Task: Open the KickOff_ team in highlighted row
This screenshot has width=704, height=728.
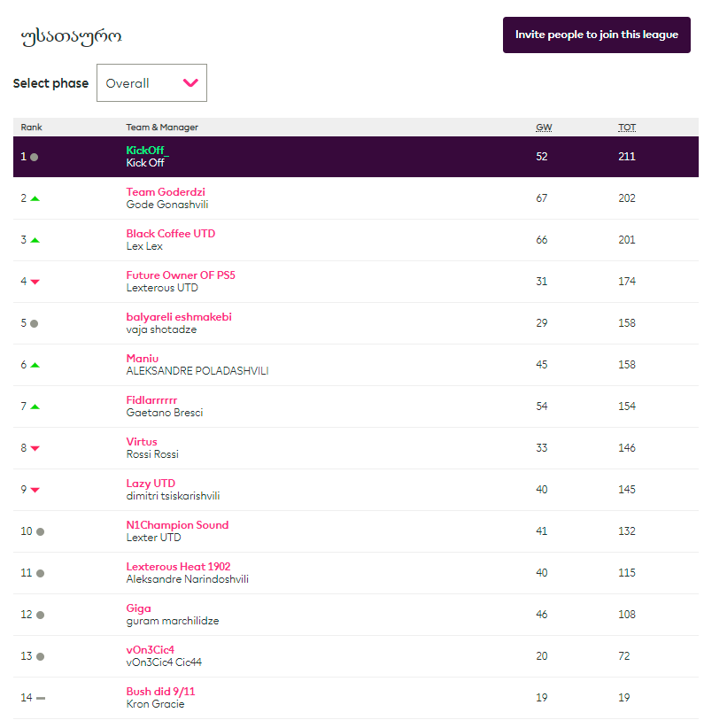Action: (147, 151)
